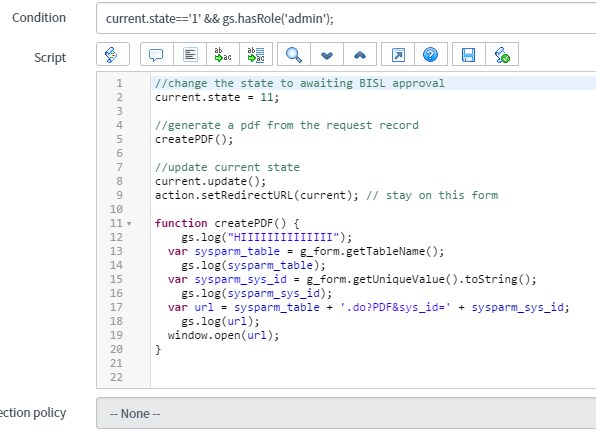Click the comment selected code icon
Screen dimensions: 596x438
click(157, 54)
